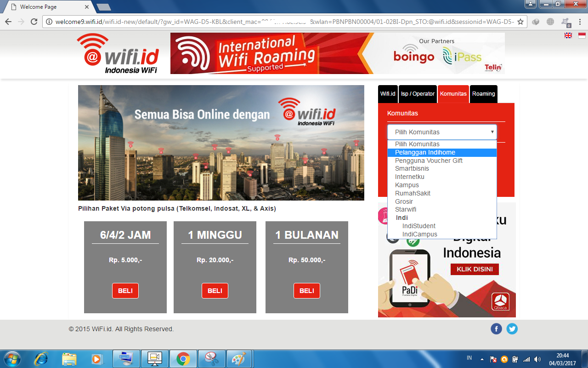Image resolution: width=588 pixels, height=368 pixels.
Task: Open Snipping Tool from the taskbar
Action: 211,358
